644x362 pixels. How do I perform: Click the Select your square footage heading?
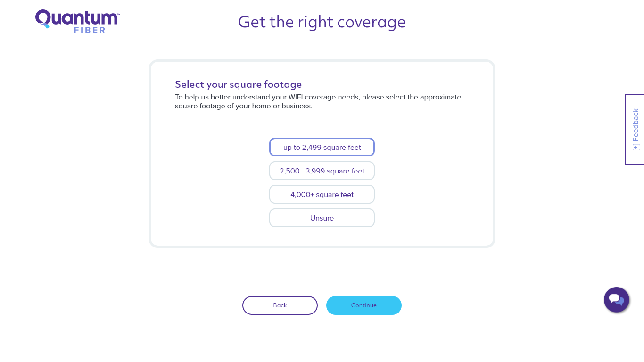tap(238, 84)
